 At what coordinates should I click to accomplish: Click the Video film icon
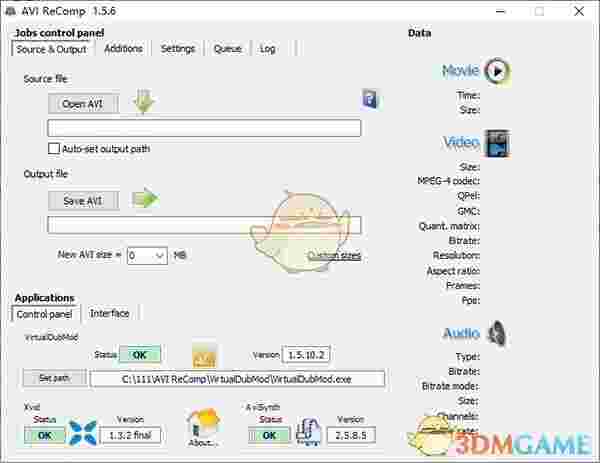pyautogui.click(x=497, y=144)
